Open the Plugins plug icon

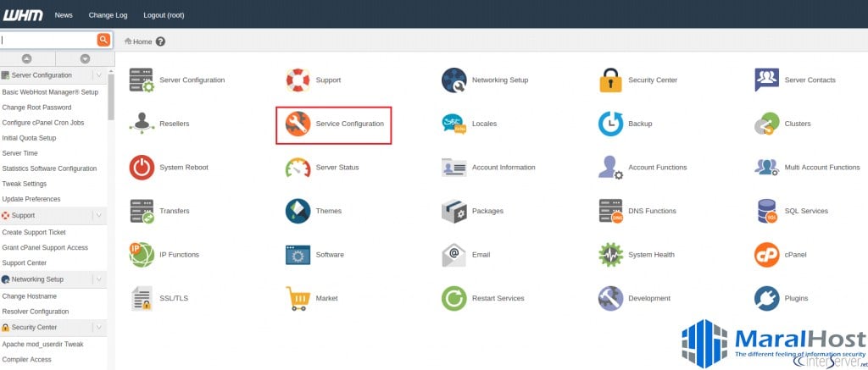coord(766,299)
